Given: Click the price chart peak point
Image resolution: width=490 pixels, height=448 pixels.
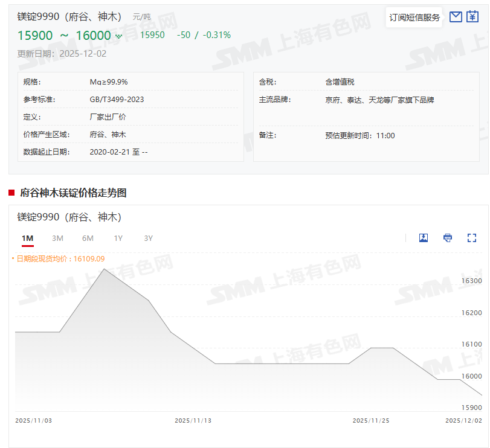Looking at the screenshot, I should (x=104, y=269).
